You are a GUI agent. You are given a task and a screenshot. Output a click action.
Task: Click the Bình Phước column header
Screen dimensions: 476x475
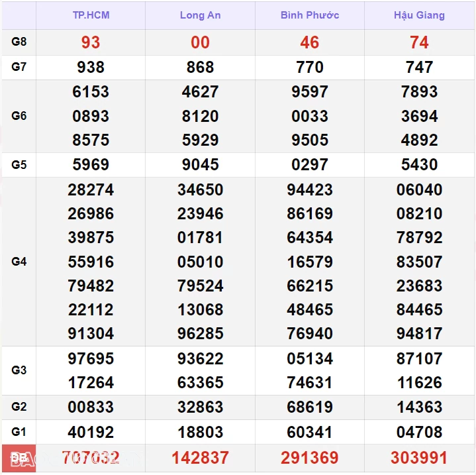tap(309, 15)
